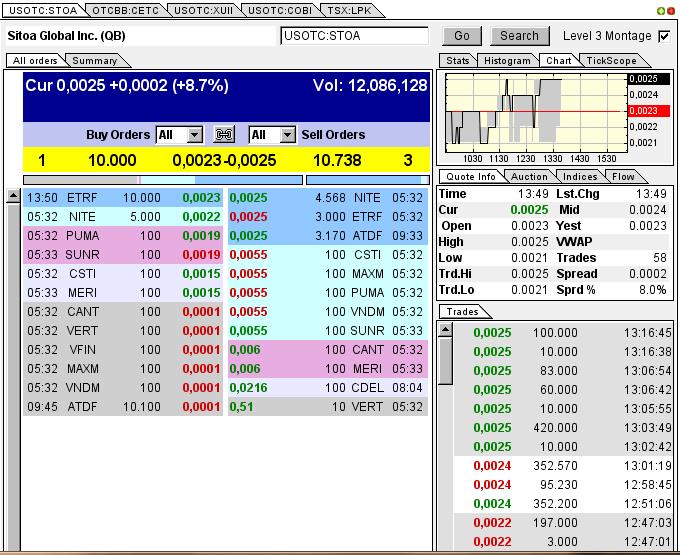Switch to the Histogram tab
680x555 pixels.
tap(507, 61)
